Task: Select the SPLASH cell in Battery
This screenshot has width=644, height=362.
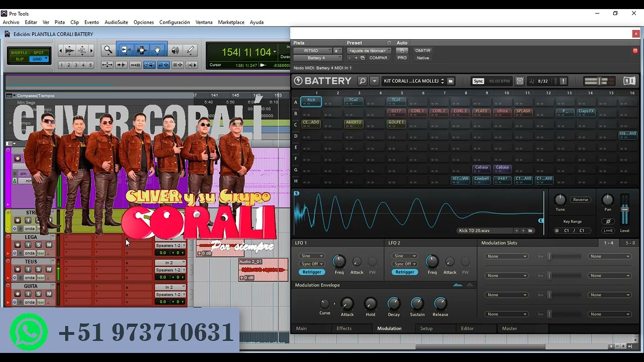Action: click(x=523, y=113)
